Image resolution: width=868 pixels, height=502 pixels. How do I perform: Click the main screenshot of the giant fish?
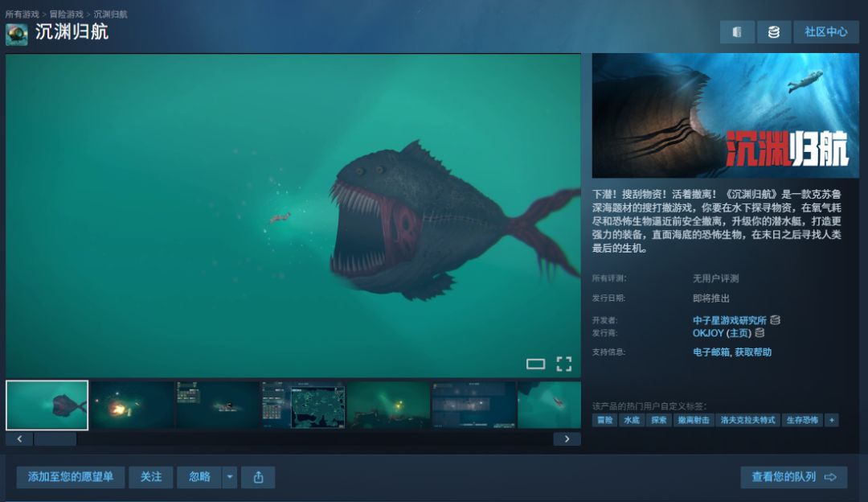(x=293, y=216)
